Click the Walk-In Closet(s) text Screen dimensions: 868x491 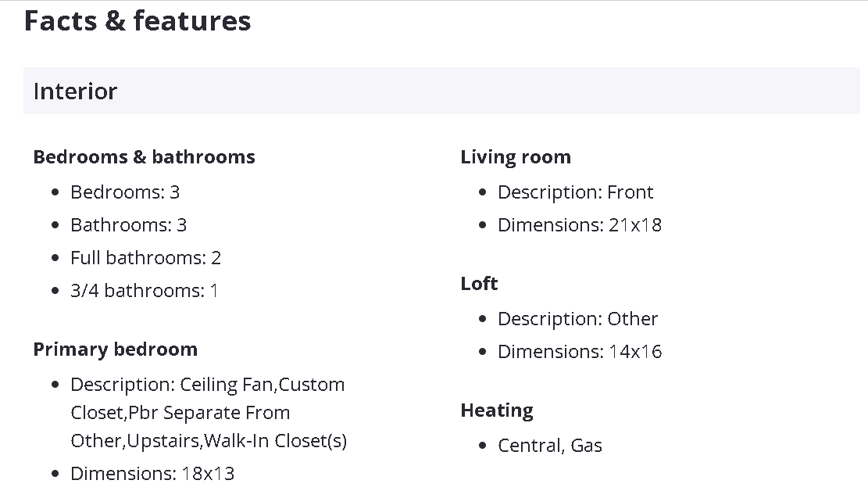tap(275, 441)
